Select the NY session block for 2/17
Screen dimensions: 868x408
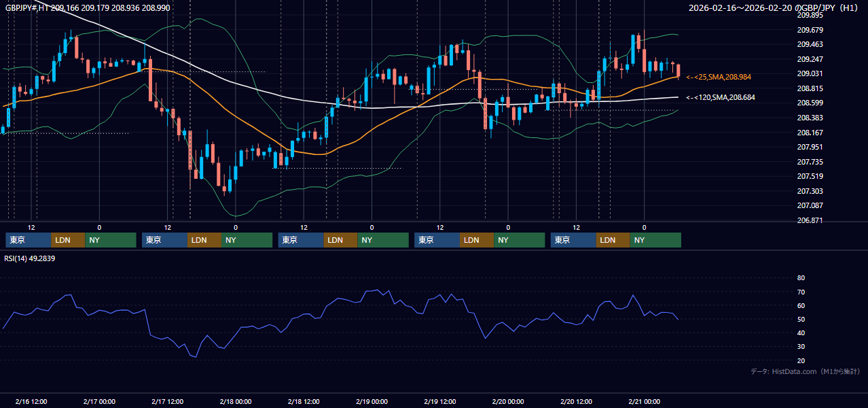point(247,240)
